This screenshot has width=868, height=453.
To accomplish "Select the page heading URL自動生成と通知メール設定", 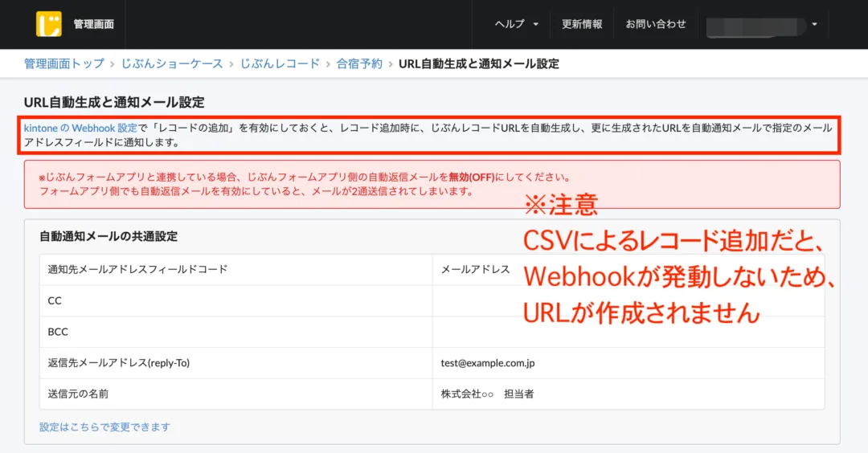I will click(x=114, y=102).
